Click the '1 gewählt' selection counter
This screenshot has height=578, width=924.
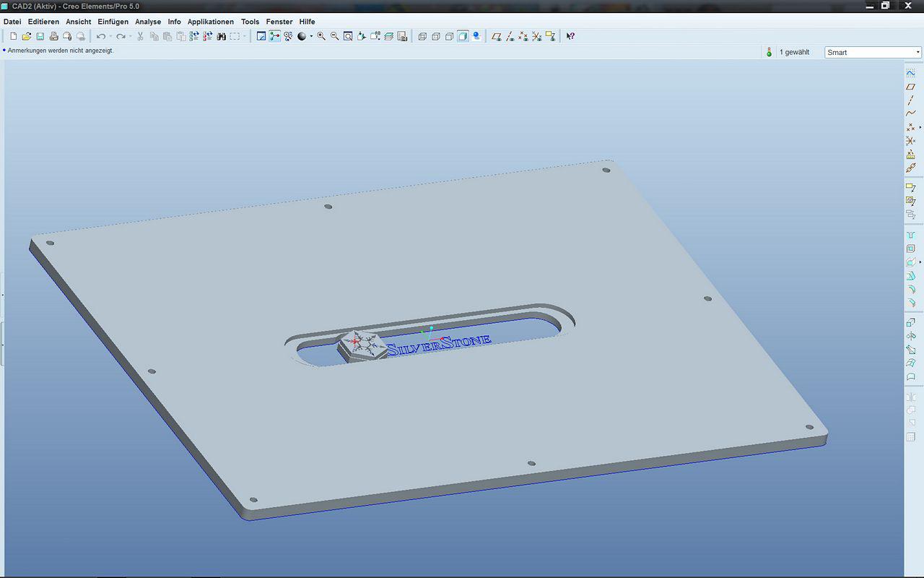pos(794,52)
